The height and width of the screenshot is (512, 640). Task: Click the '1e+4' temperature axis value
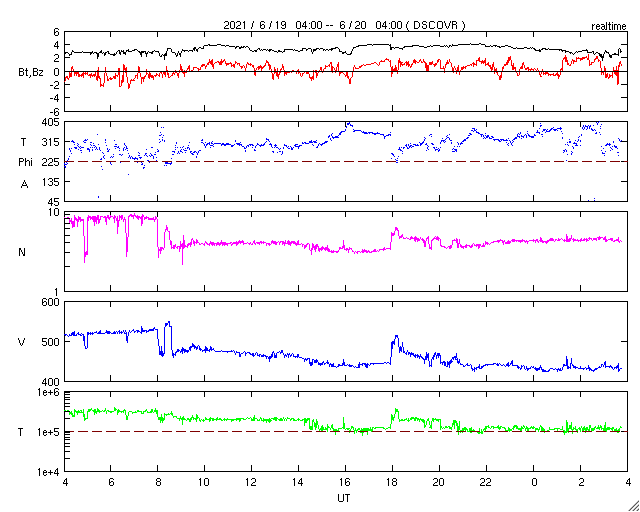pyautogui.click(x=49, y=472)
